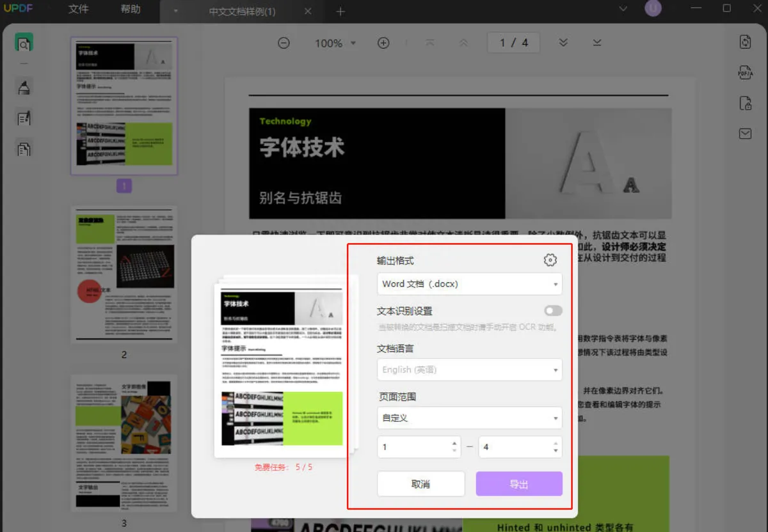
Task: Expand the 输出格式 Word 文档 dropdown
Action: pyautogui.click(x=469, y=284)
